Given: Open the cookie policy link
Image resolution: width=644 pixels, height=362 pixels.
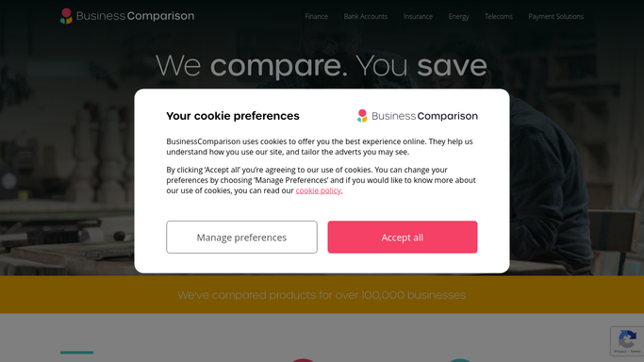Looking at the screenshot, I should pyautogui.click(x=319, y=190).
